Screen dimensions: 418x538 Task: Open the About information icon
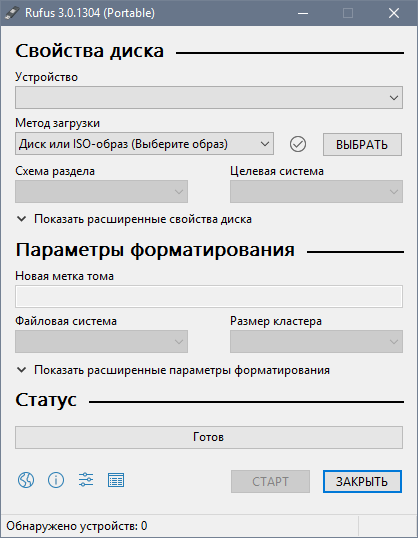pyautogui.click(x=56, y=480)
